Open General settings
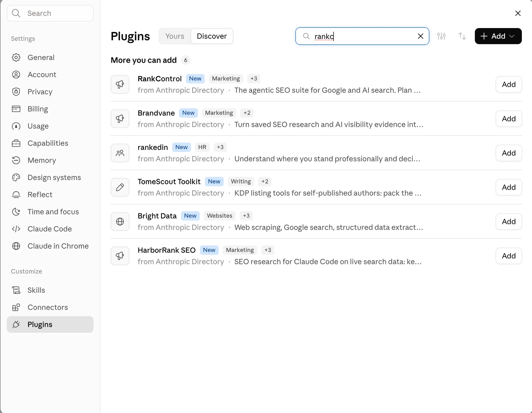The image size is (532, 413). coord(50,57)
